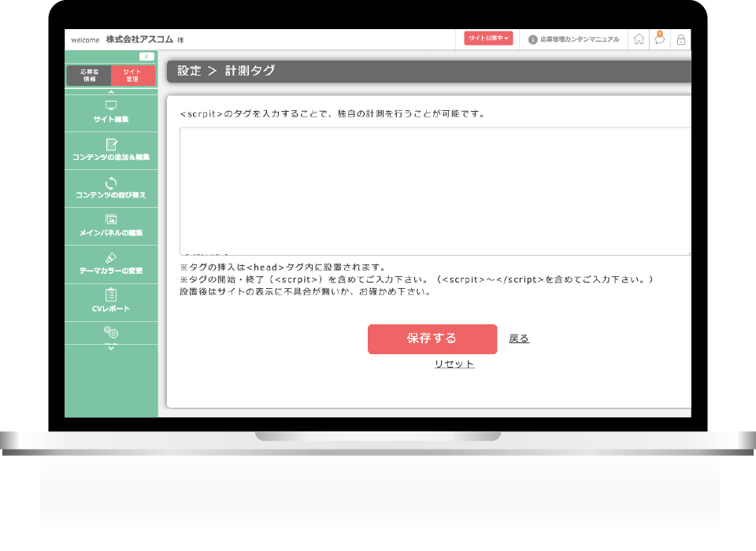Click the 戻る link
756x551 pixels.
[520, 338]
